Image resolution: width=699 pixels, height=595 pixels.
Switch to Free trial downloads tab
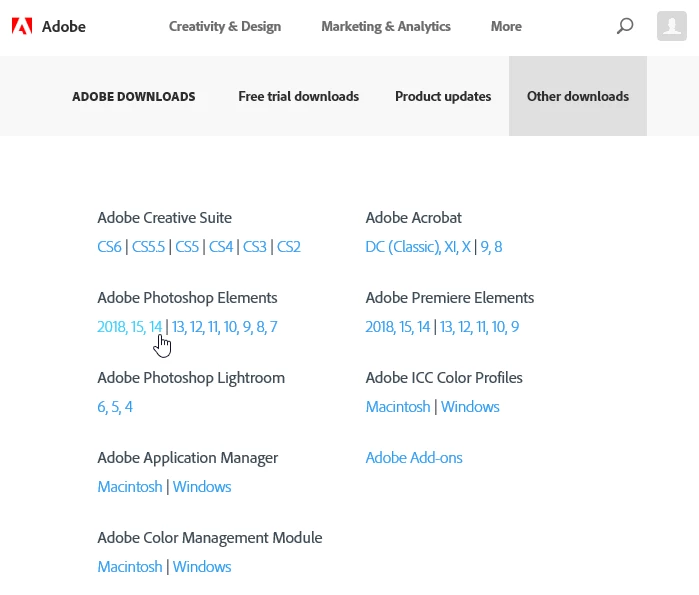298,97
